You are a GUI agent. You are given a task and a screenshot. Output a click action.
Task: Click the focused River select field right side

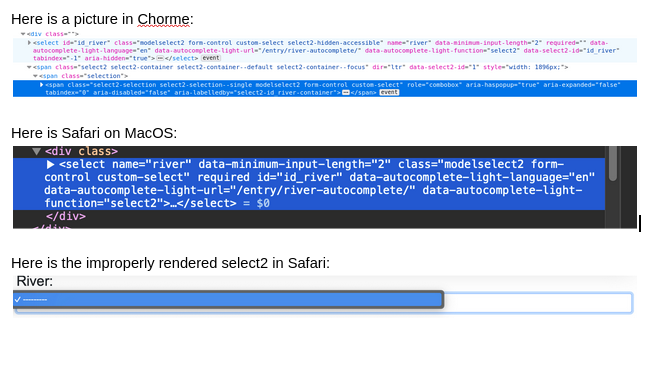click(538, 303)
